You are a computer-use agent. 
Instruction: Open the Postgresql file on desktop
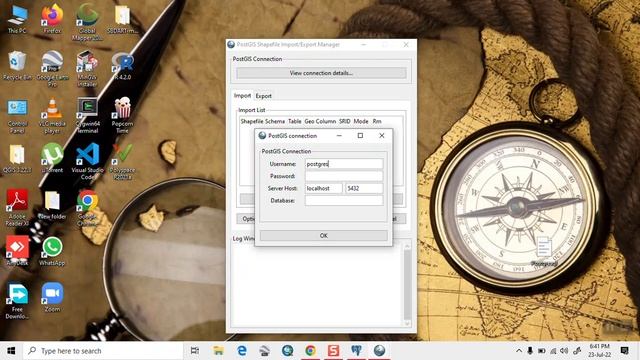[x=544, y=251]
